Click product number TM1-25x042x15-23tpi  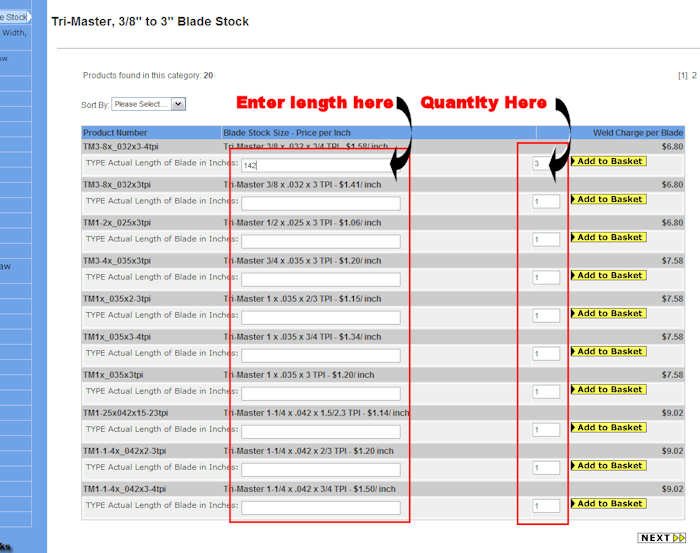(125, 413)
